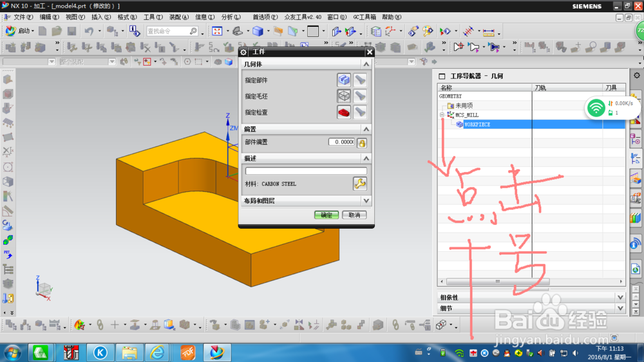
Task: Open the GC工具箱 menu
Action: [365, 17]
